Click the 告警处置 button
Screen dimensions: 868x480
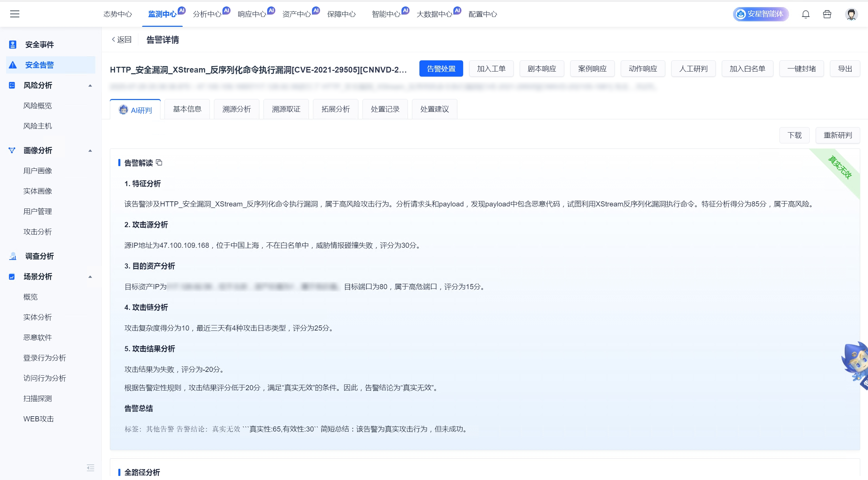(x=441, y=68)
